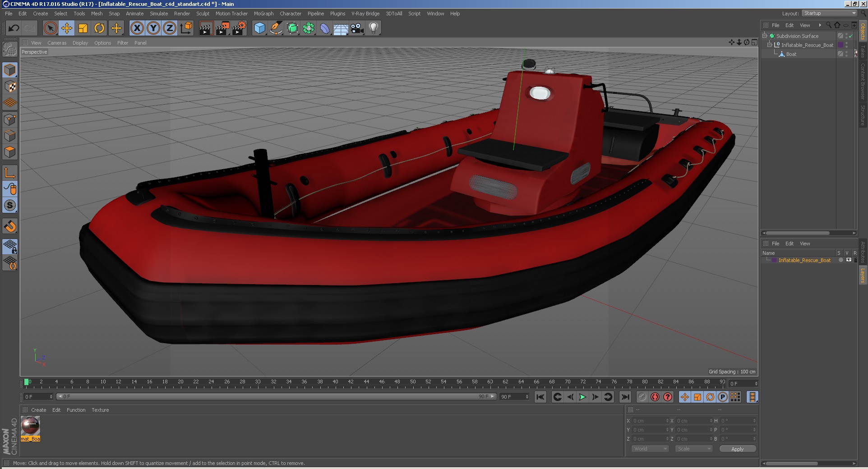Switch to Edges mode
The width and height of the screenshot is (868, 469).
(x=10, y=136)
